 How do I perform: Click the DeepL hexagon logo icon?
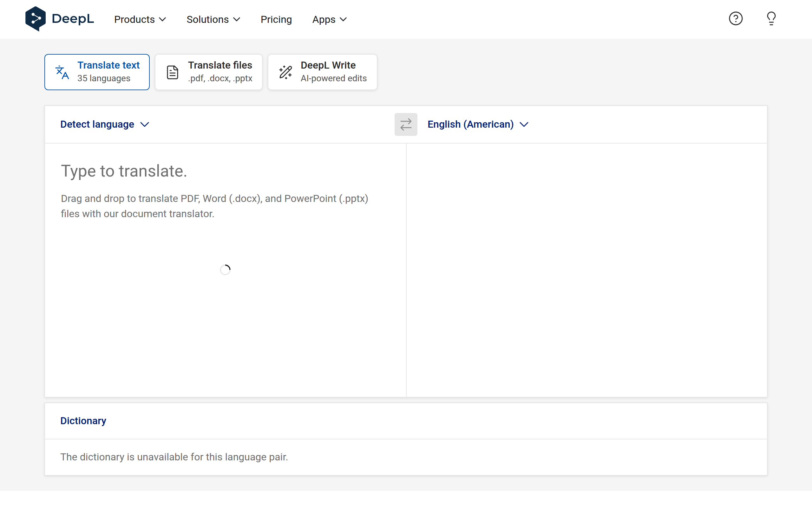35,19
